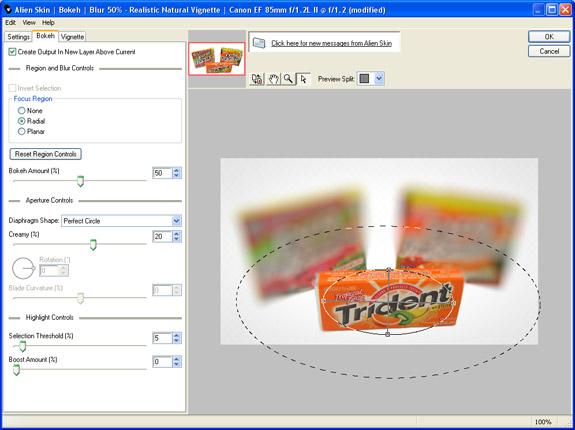575x430 pixels.
Task: Toggle Create Output In New Layer checkbox
Action: point(12,52)
